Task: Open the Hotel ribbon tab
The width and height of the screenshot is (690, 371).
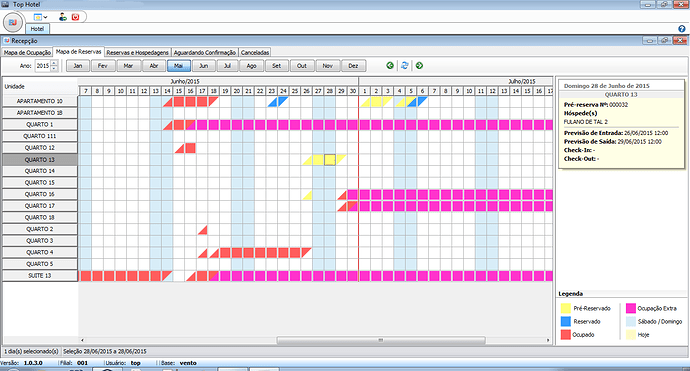Action: click(x=37, y=29)
